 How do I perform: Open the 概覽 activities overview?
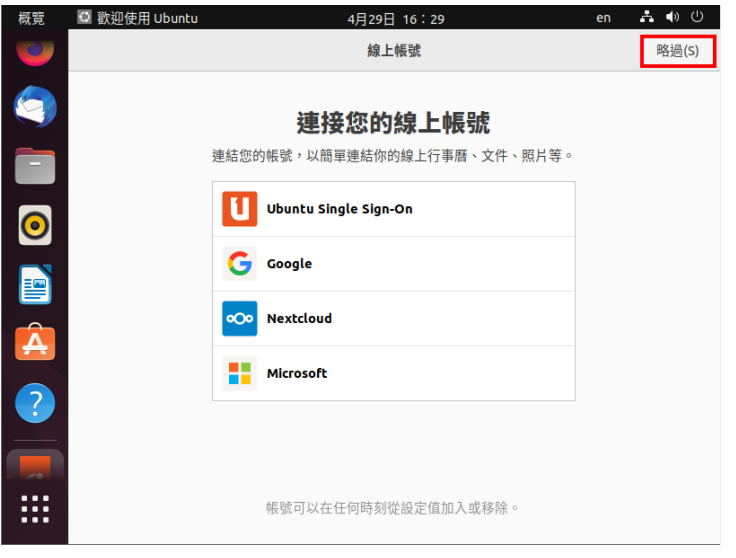[x=31, y=18]
